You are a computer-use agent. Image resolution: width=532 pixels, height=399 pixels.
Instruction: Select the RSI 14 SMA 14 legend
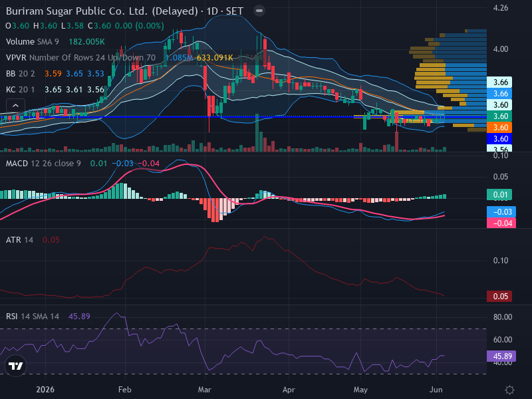point(32,317)
